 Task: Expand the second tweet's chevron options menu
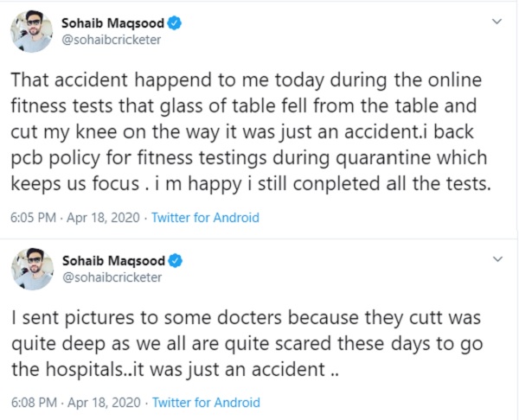point(497,258)
